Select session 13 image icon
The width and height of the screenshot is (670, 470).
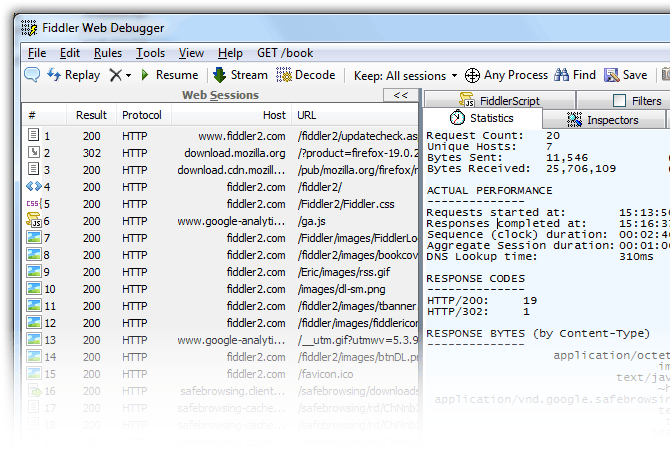coord(34,339)
